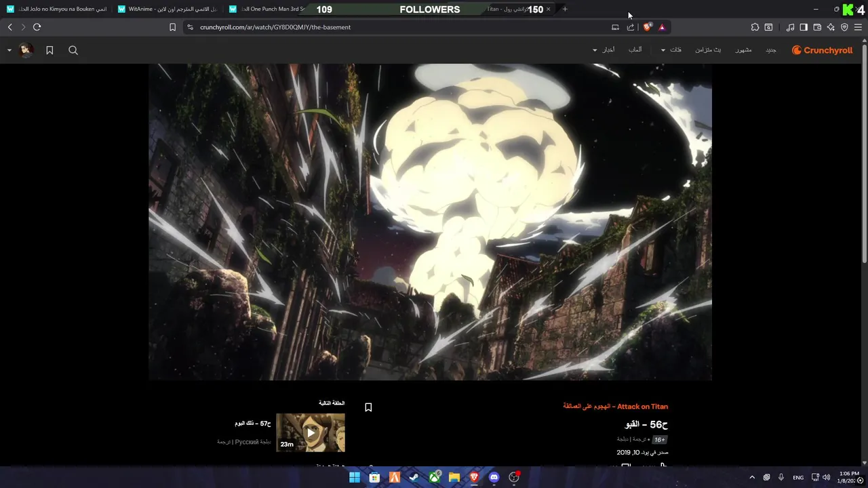The height and width of the screenshot is (488, 868).
Task: Expand the أخبار news dropdown
Action: coord(604,50)
